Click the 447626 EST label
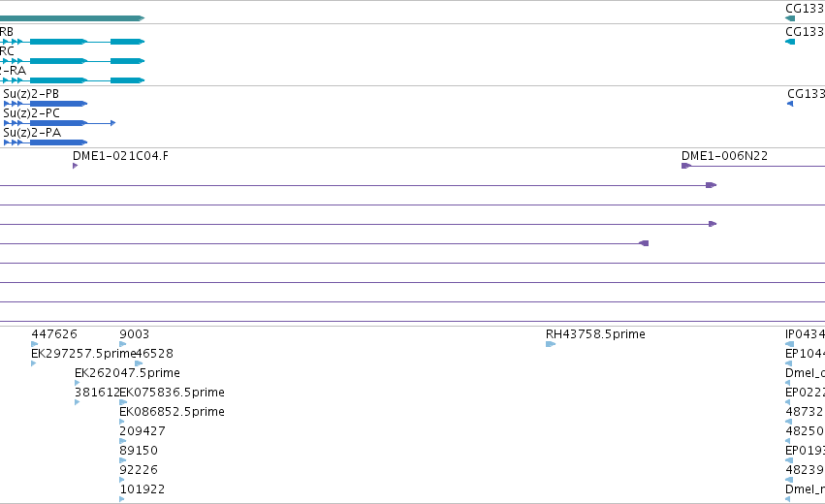 coord(54,334)
